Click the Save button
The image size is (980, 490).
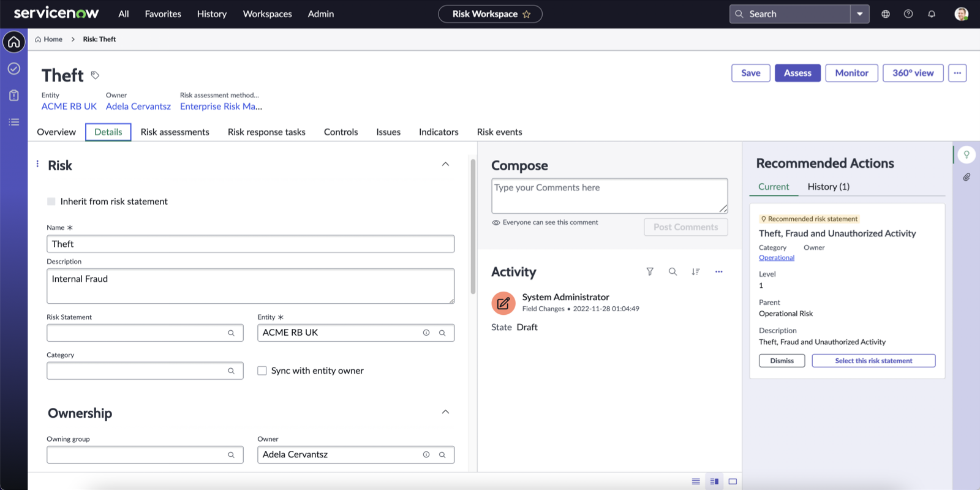tap(751, 73)
